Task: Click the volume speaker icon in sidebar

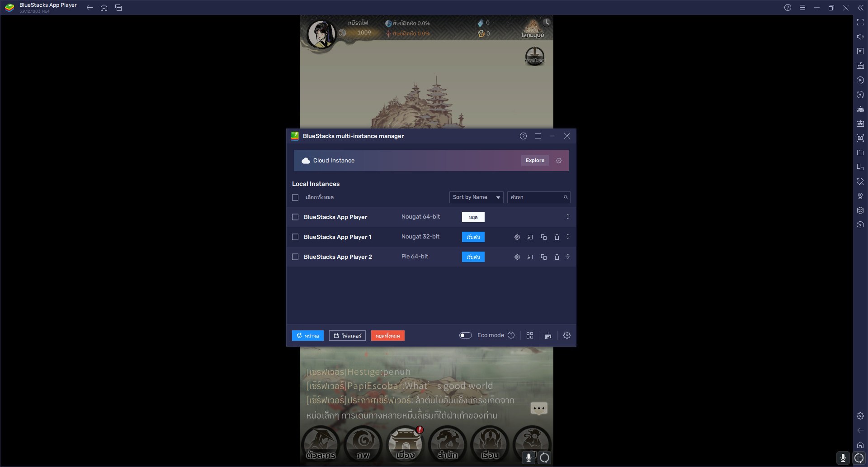Action: (860, 37)
